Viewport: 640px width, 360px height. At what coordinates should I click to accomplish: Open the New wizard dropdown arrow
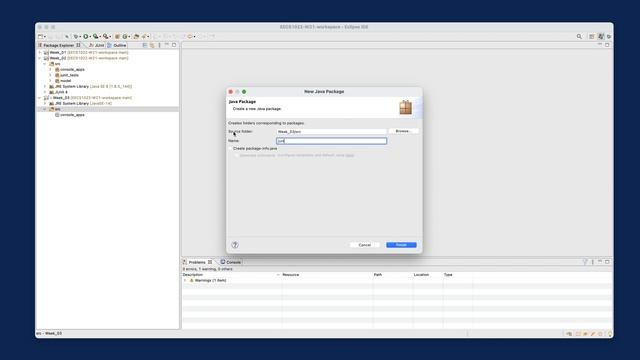[x=44, y=36]
